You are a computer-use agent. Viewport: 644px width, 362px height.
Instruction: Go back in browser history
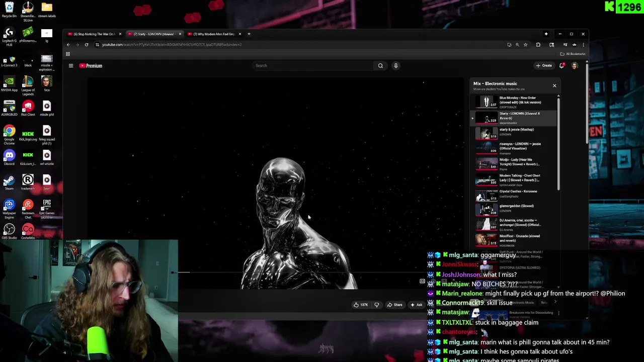click(x=69, y=45)
